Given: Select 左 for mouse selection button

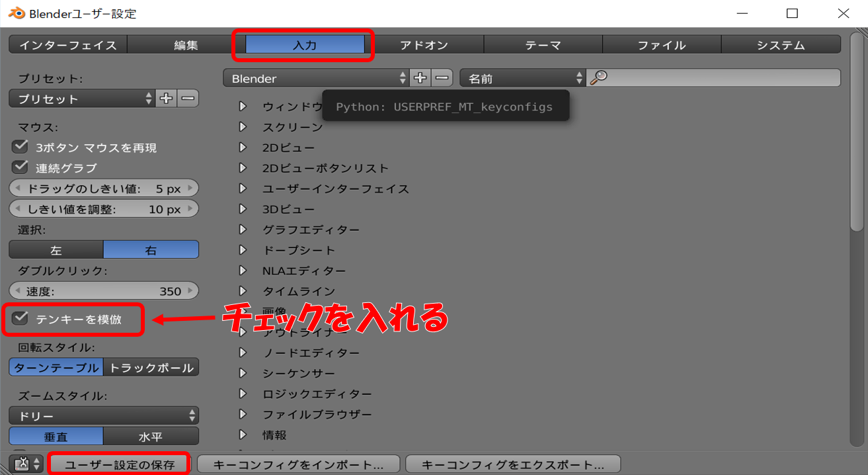Looking at the screenshot, I should (56, 250).
